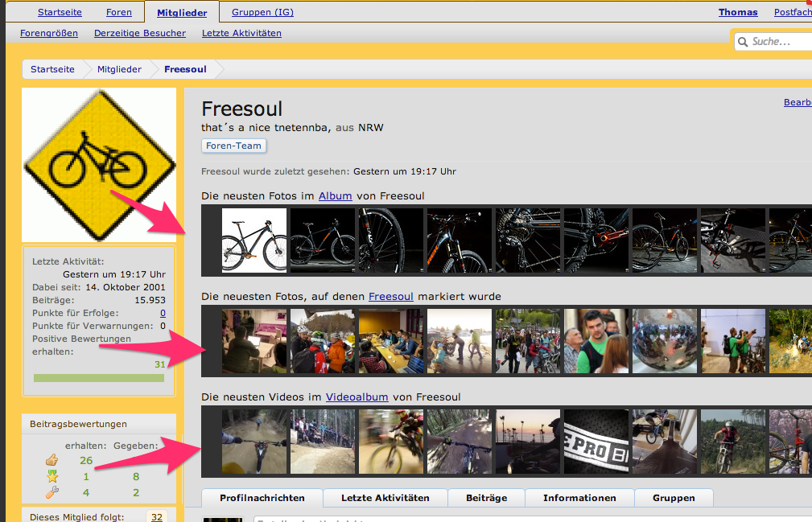Open the Gruppen profile tab
This screenshot has height=522, width=812.
click(x=674, y=498)
